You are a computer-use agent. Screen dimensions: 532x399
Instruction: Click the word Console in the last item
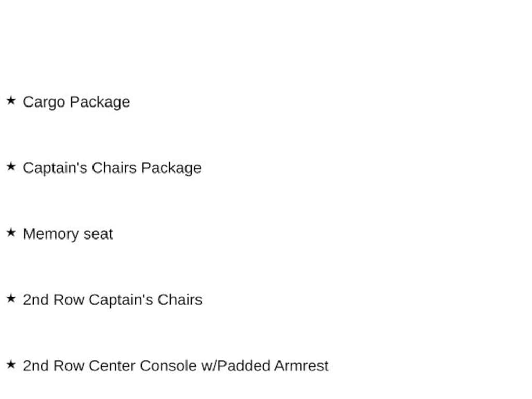pos(168,366)
